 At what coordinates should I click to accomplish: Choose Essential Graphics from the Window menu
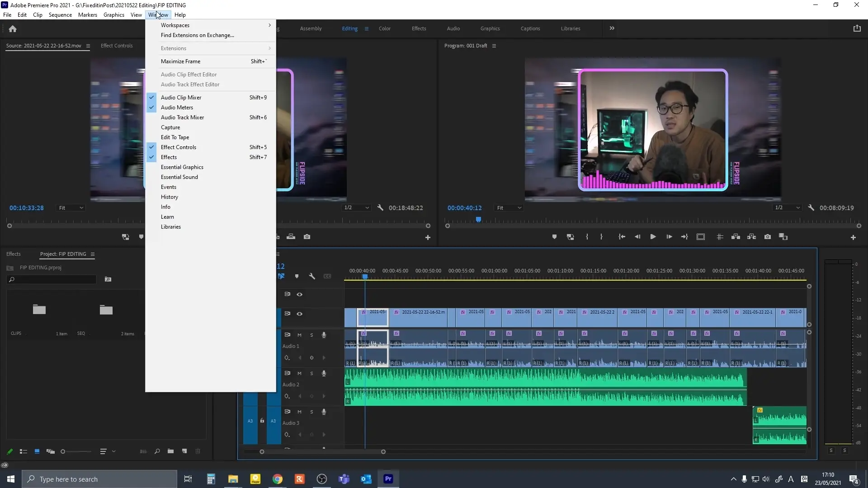[211, 167]
